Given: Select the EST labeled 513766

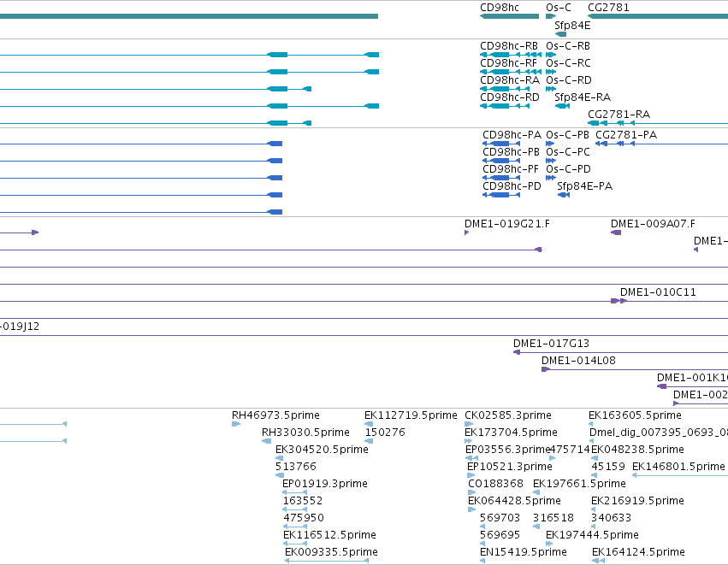Looking at the screenshot, I should pyautogui.click(x=296, y=467).
